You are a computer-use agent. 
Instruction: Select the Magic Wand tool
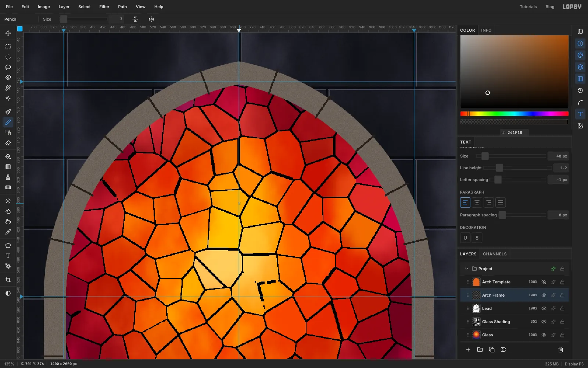tap(8, 88)
